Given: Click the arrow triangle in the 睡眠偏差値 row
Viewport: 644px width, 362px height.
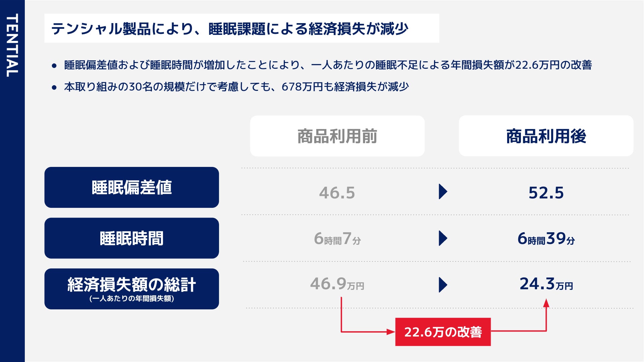Looking at the screenshot, I should pyautogui.click(x=443, y=192).
